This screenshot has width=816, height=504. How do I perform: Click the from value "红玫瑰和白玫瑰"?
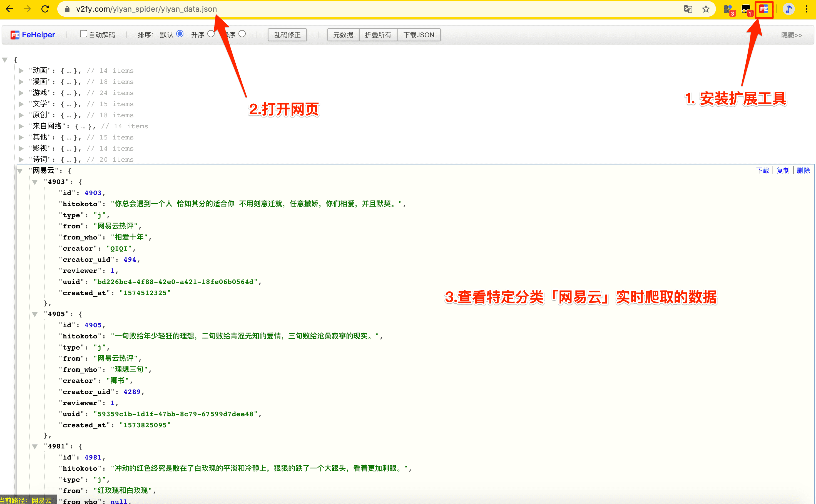pyautogui.click(x=123, y=490)
